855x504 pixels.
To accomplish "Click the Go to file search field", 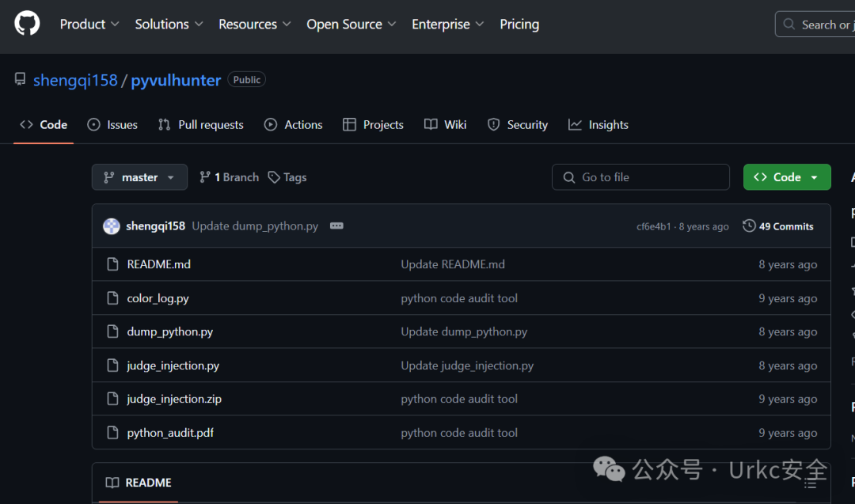I will (x=640, y=177).
